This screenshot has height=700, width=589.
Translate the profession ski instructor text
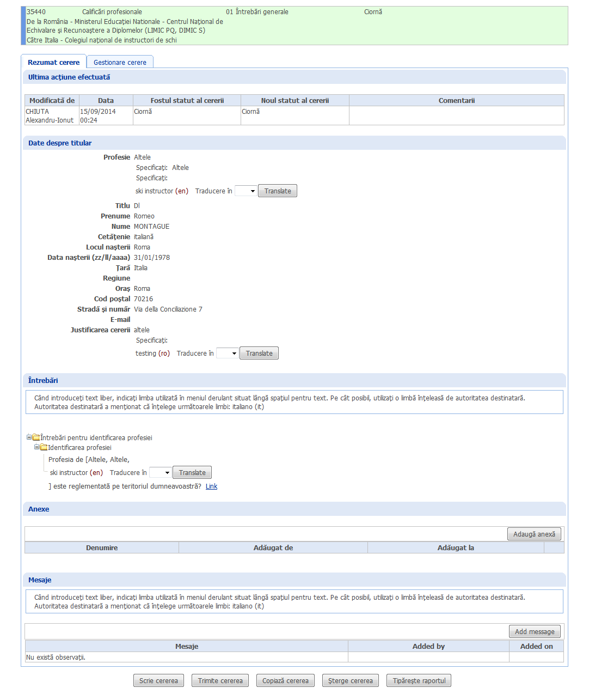pos(277,191)
